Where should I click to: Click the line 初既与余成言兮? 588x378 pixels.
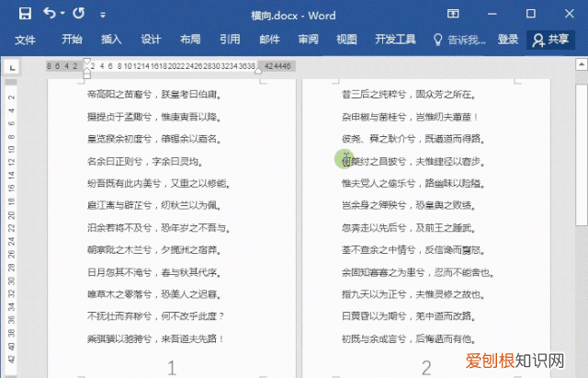click(408, 339)
